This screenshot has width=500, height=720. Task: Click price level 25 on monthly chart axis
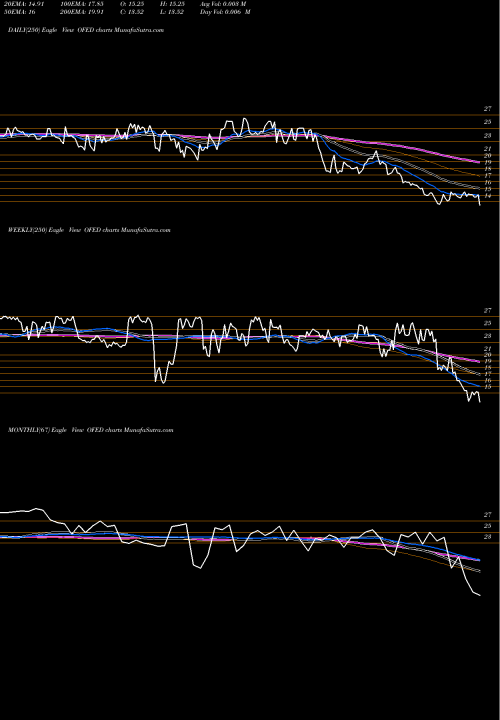(x=488, y=526)
